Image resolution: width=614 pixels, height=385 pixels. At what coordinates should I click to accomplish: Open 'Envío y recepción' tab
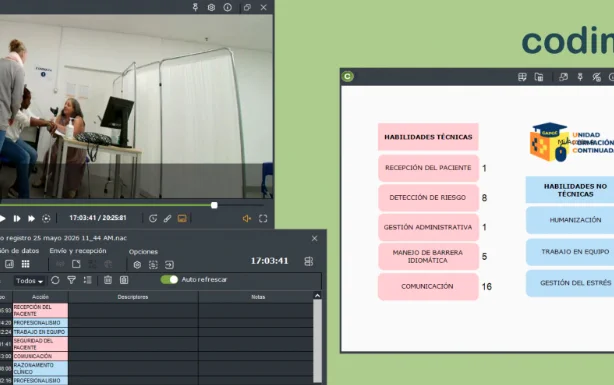tap(78, 251)
